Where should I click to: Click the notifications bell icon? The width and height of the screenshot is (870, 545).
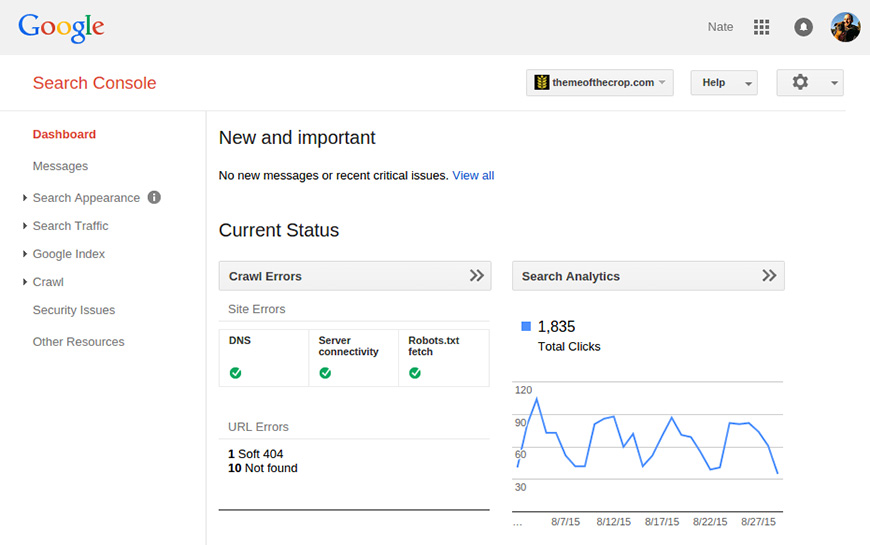click(x=803, y=27)
